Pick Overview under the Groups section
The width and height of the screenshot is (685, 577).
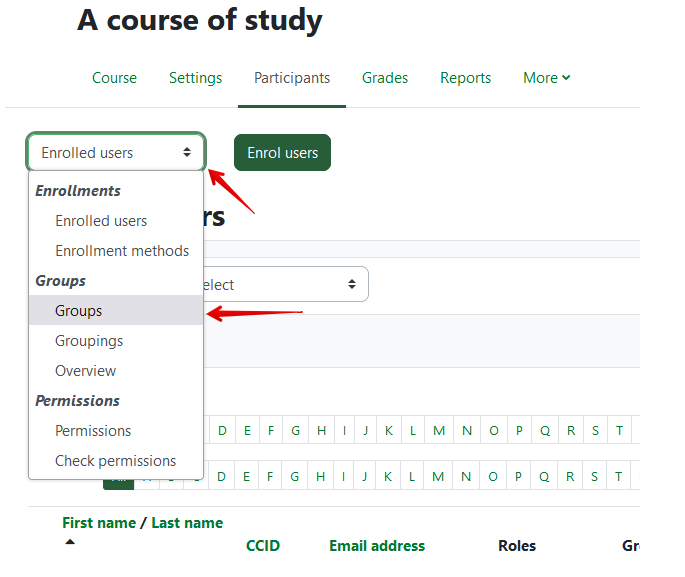[x=85, y=371]
